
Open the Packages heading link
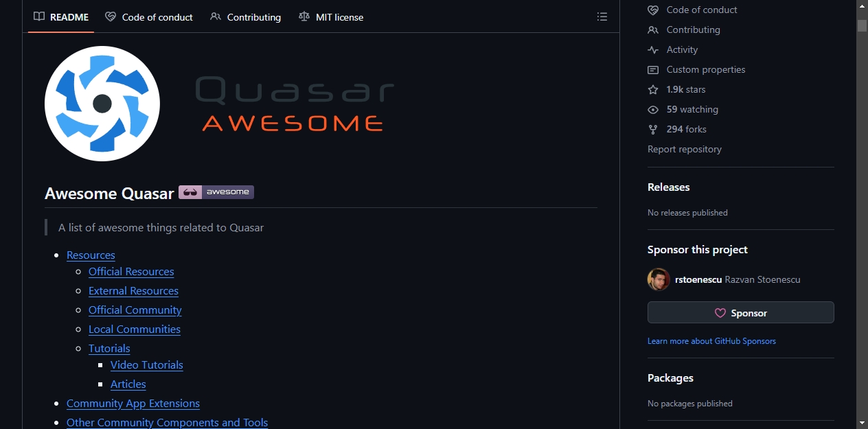coord(670,378)
